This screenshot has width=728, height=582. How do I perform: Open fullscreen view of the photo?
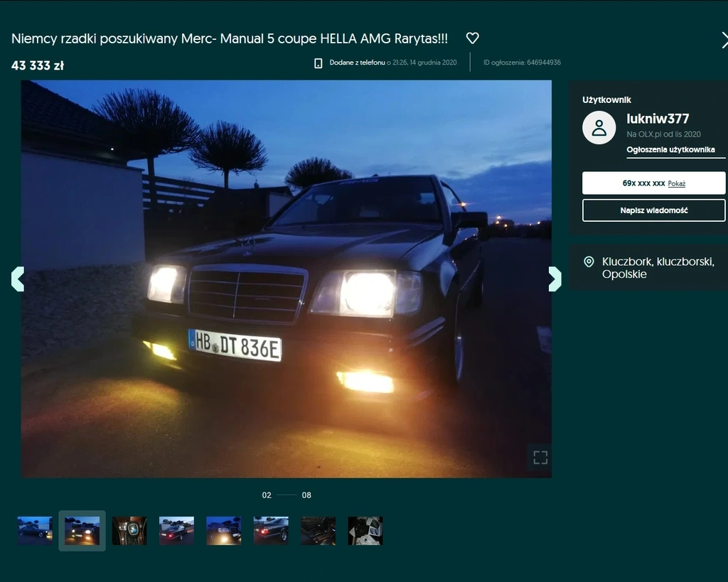tap(540, 457)
